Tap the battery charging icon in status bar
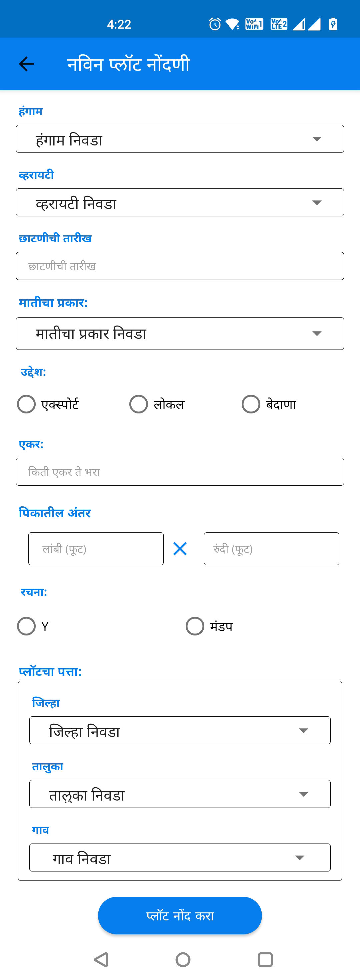The height and width of the screenshot is (980, 360). (334, 24)
